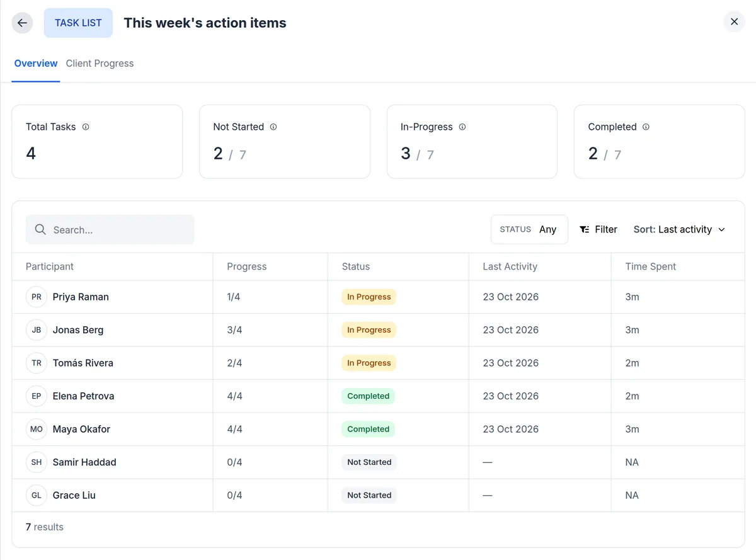Click the 1/4 progress value
The image size is (756, 560).
[x=234, y=297]
